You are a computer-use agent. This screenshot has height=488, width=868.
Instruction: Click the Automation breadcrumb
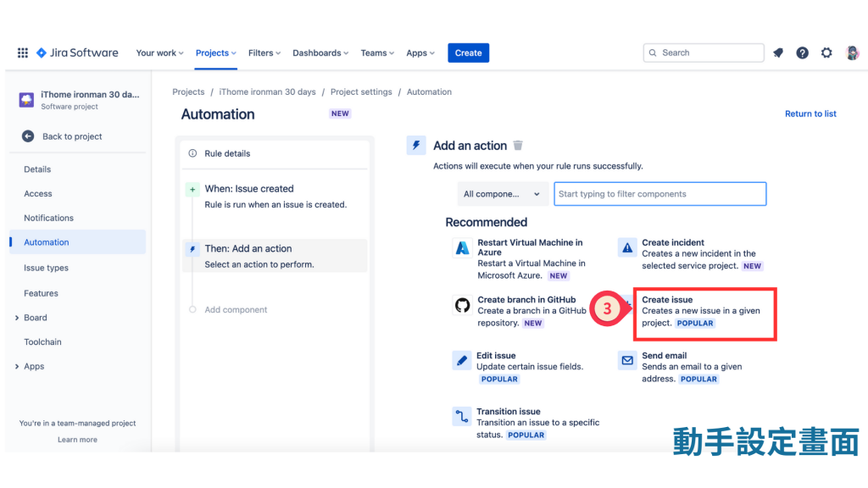tap(429, 91)
